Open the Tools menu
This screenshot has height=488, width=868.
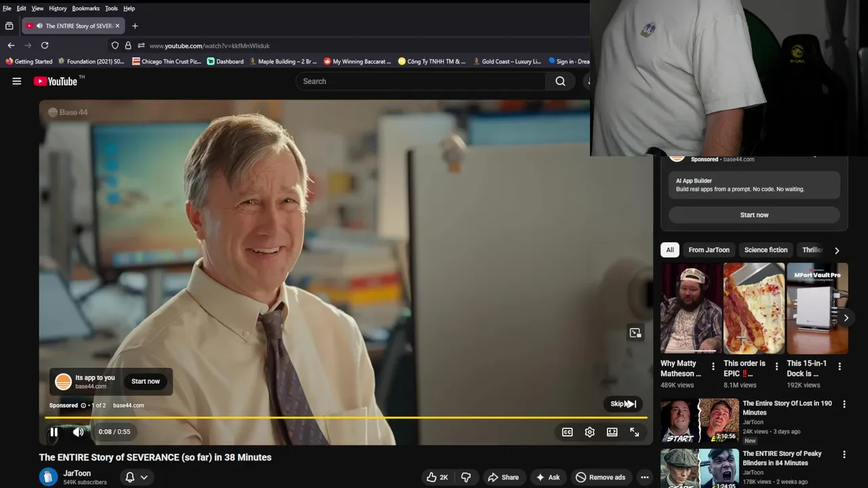(x=111, y=8)
